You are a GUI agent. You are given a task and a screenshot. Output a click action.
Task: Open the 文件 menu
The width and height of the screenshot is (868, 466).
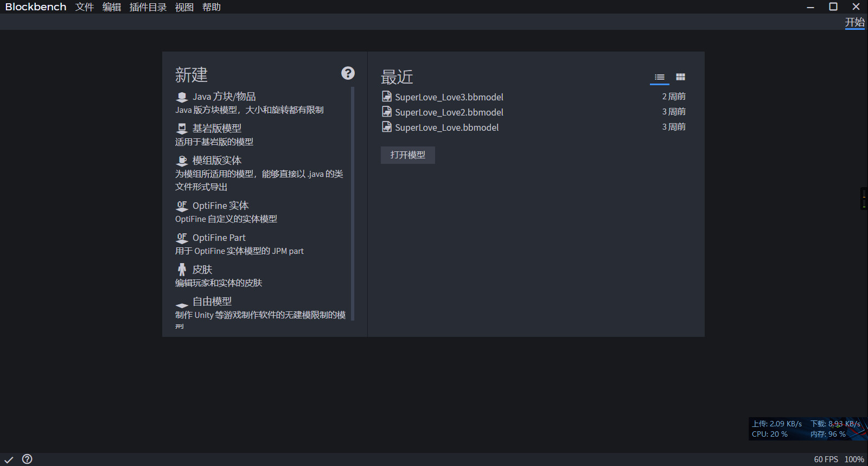[x=85, y=7]
